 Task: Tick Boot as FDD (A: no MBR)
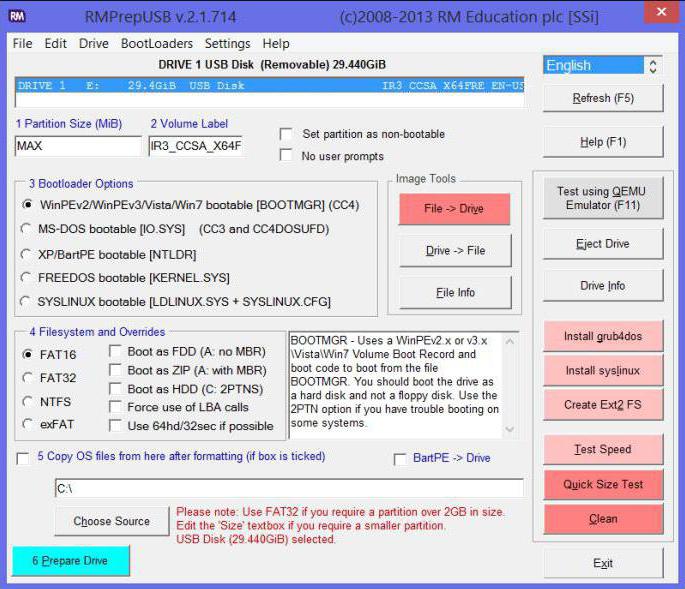coord(115,351)
